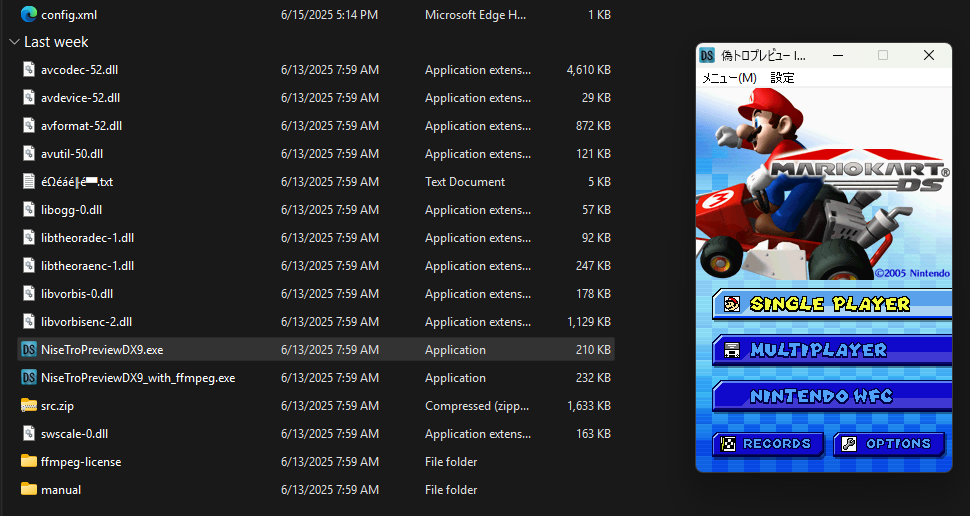The width and height of the screenshot is (970, 516).
Task: Click the wrench icon on Options button
Action: click(849, 444)
